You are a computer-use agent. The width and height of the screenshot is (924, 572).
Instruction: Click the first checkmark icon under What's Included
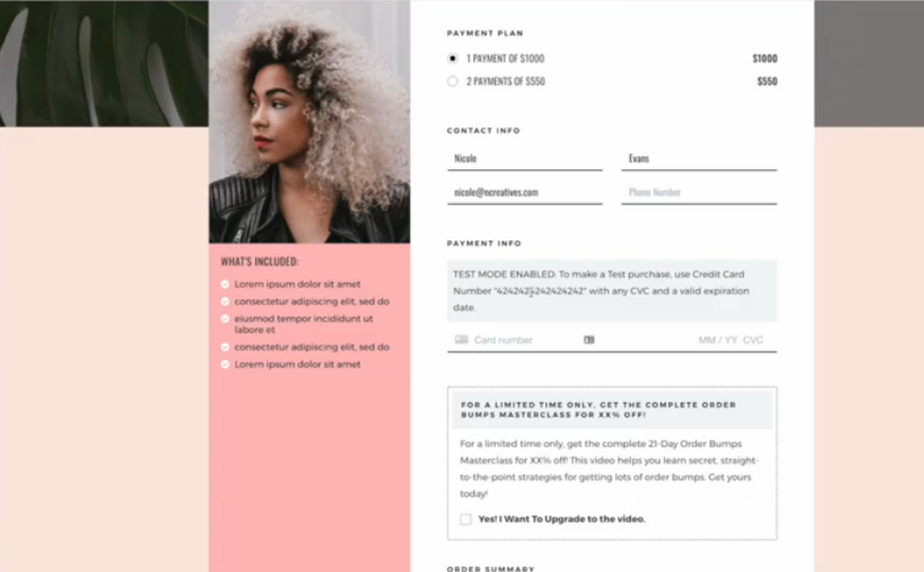tap(225, 285)
